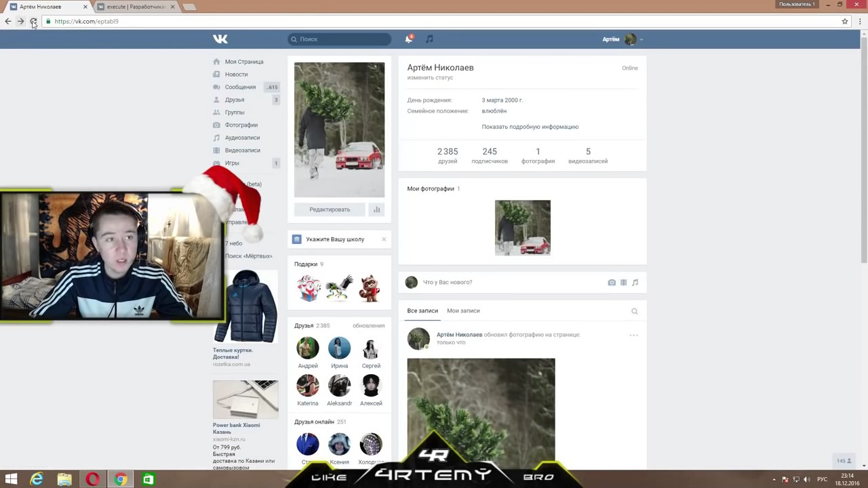
Task: Open friend Алексей's avatar
Action: tap(371, 386)
